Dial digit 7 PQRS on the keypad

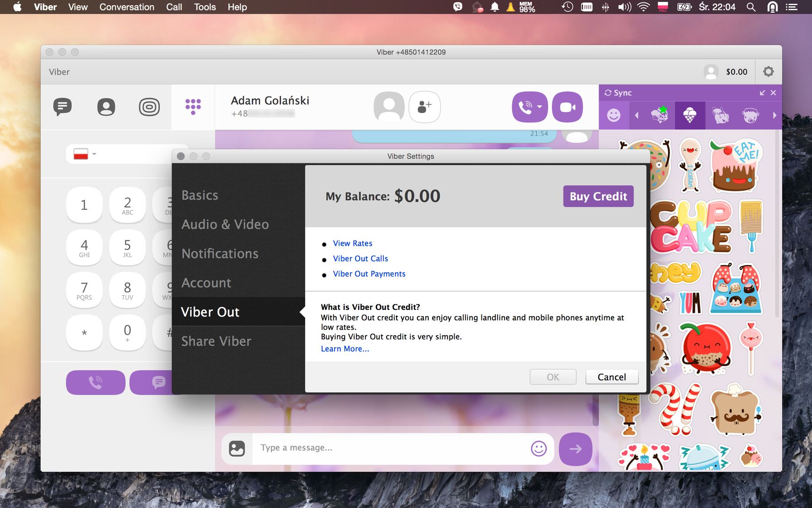(x=84, y=290)
